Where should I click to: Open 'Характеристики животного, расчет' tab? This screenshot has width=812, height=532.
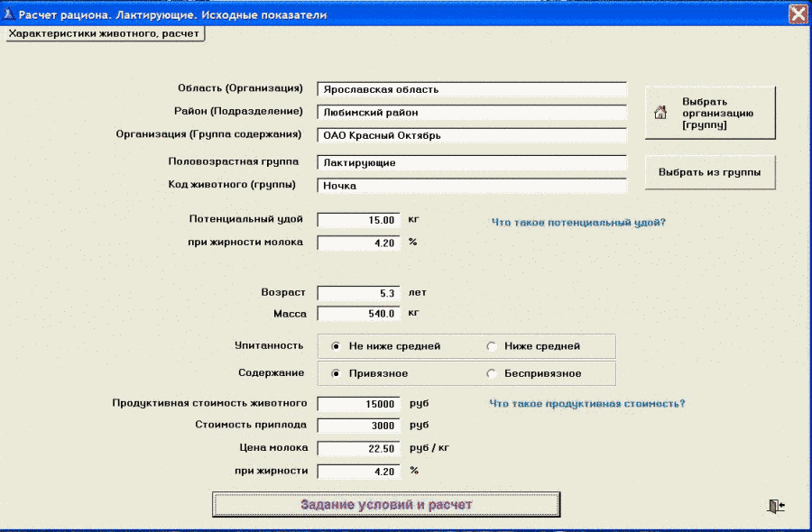click(104, 33)
